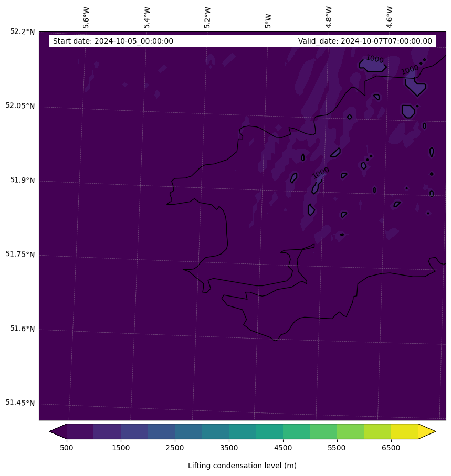Pick the green colorbar swatch between 4500 and 5000
Viewport: 451px width, 476px height.
click(x=296, y=431)
